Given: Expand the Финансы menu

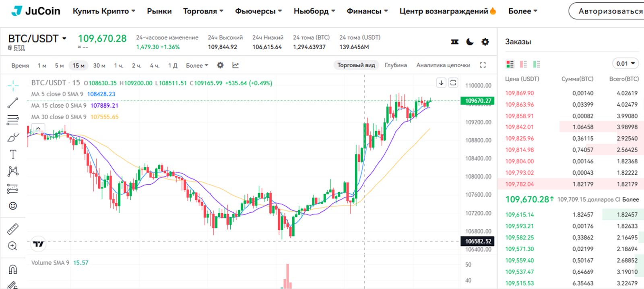Looking at the screenshot, I should pos(367,11).
